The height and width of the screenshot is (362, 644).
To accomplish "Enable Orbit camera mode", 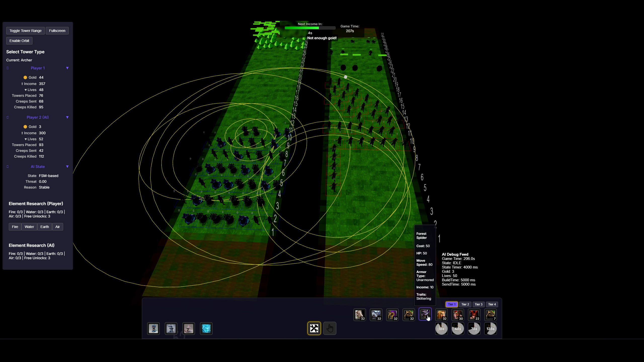I will [19, 40].
